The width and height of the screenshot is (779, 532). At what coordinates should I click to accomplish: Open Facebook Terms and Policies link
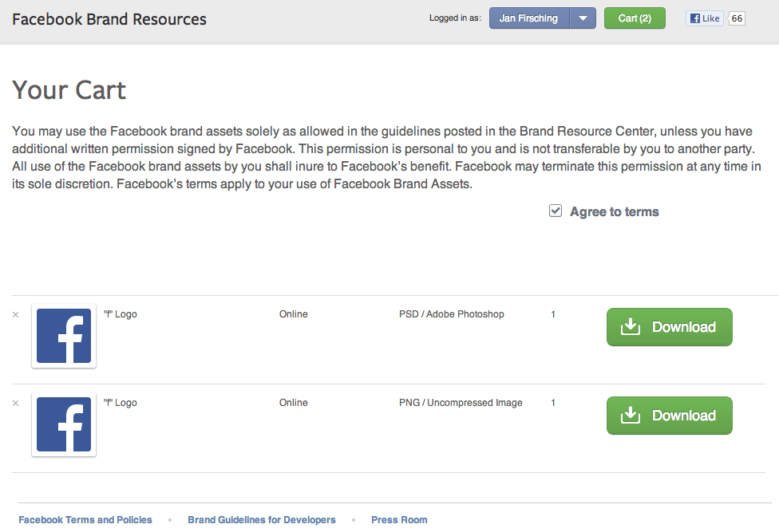coord(85,519)
